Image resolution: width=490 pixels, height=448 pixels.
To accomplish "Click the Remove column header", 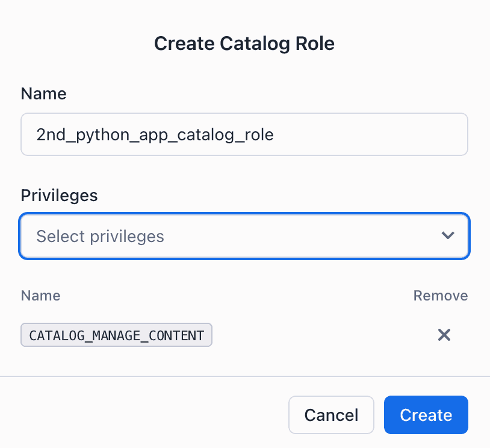I will pyautogui.click(x=440, y=296).
